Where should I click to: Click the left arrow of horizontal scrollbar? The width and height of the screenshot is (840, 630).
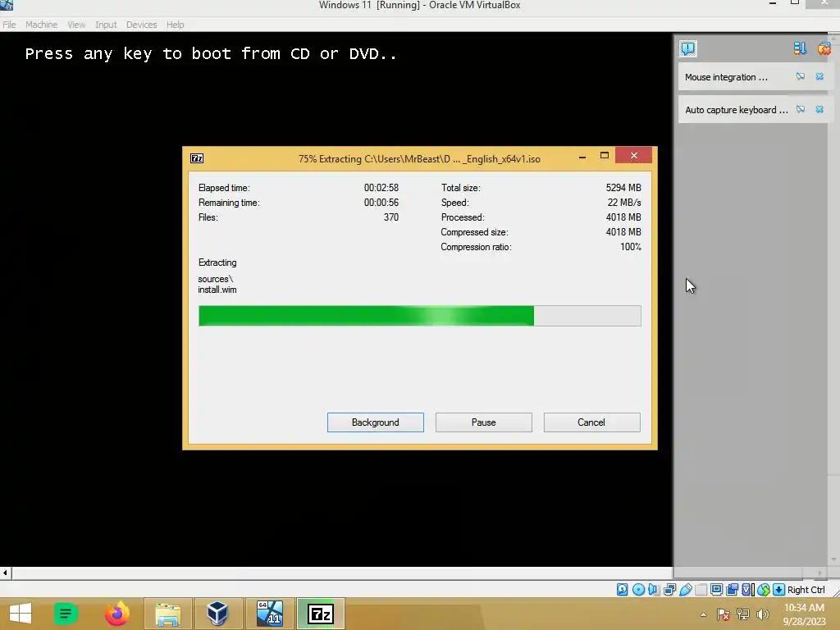coord(6,573)
